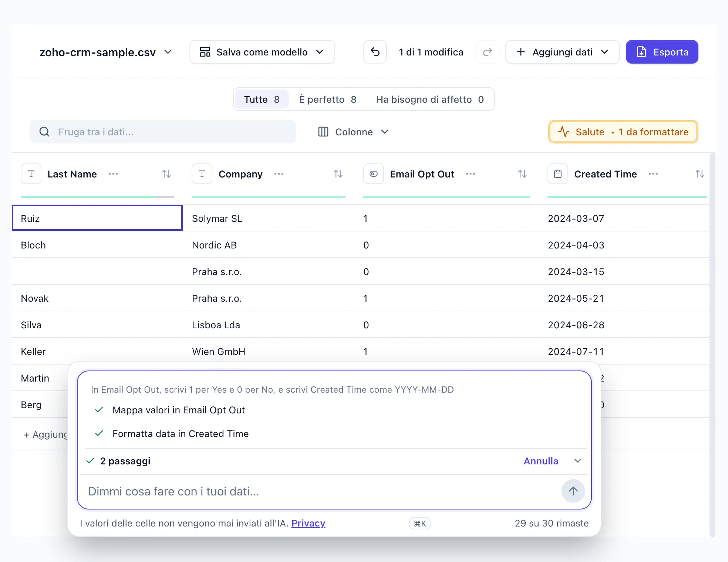Screen dimensions: 728x562
Task: Click the redo arrow button
Action: (x=488, y=52)
